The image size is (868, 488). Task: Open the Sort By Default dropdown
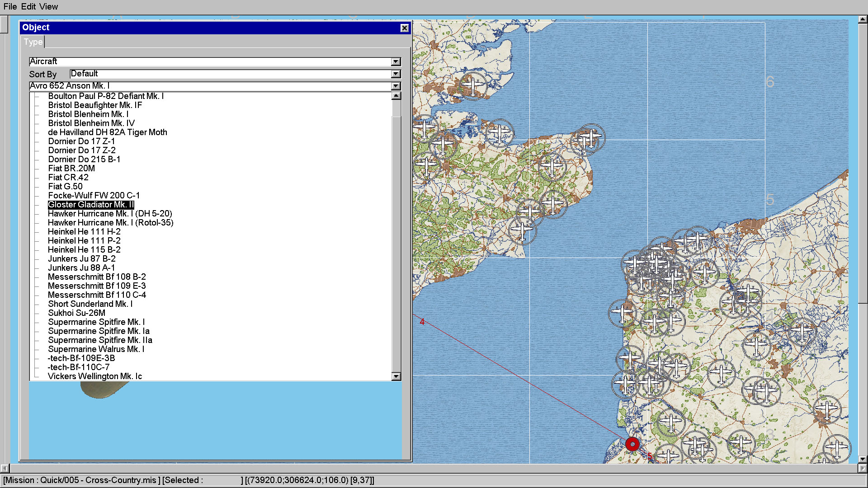coord(396,74)
